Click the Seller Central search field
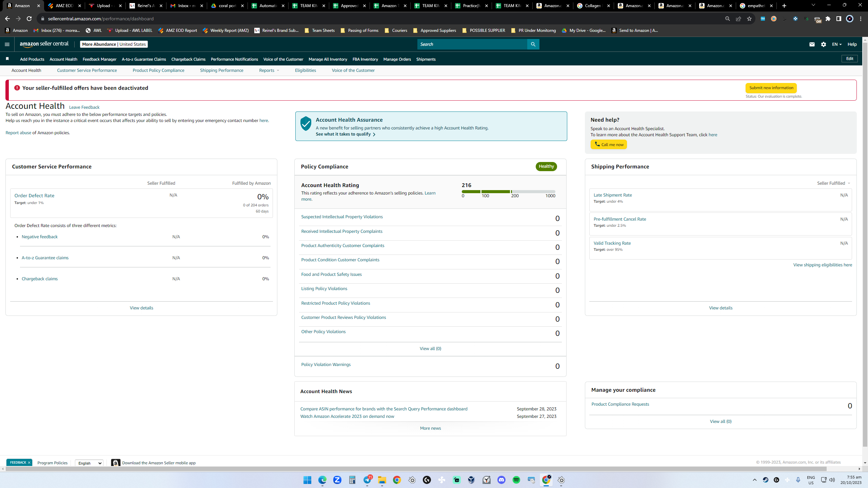 pyautogui.click(x=472, y=44)
